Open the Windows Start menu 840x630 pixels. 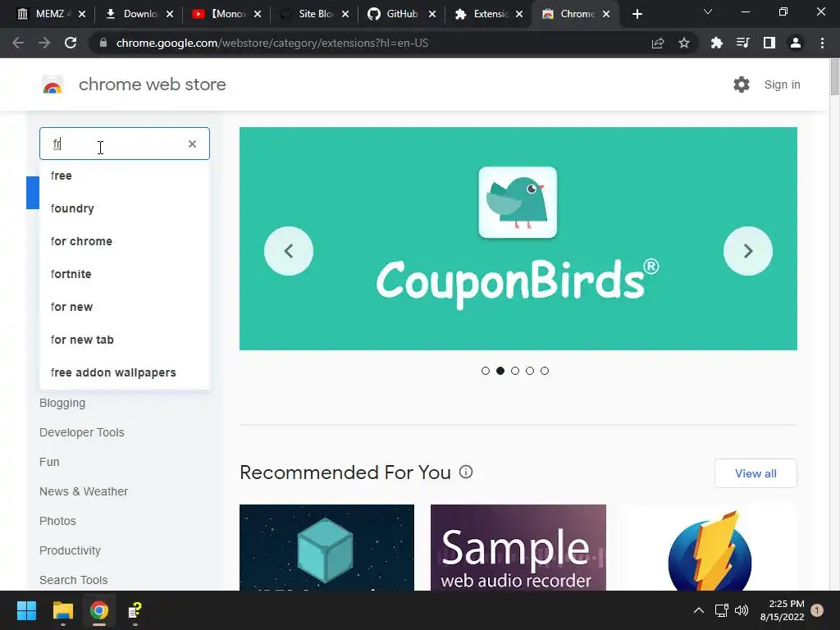26,610
